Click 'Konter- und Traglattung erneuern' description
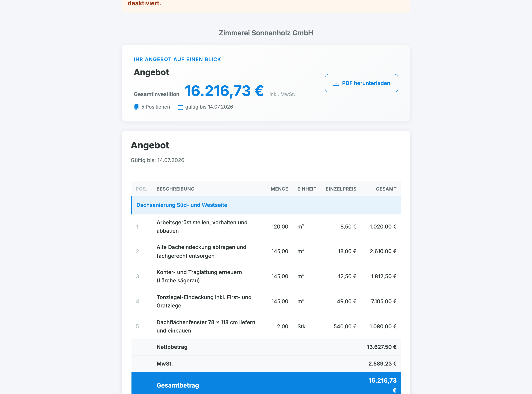The width and height of the screenshot is (532, 394). click(199, 276)
